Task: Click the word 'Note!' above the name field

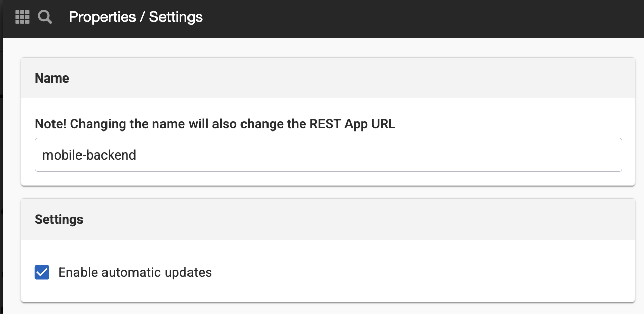Action: (51, 124)
